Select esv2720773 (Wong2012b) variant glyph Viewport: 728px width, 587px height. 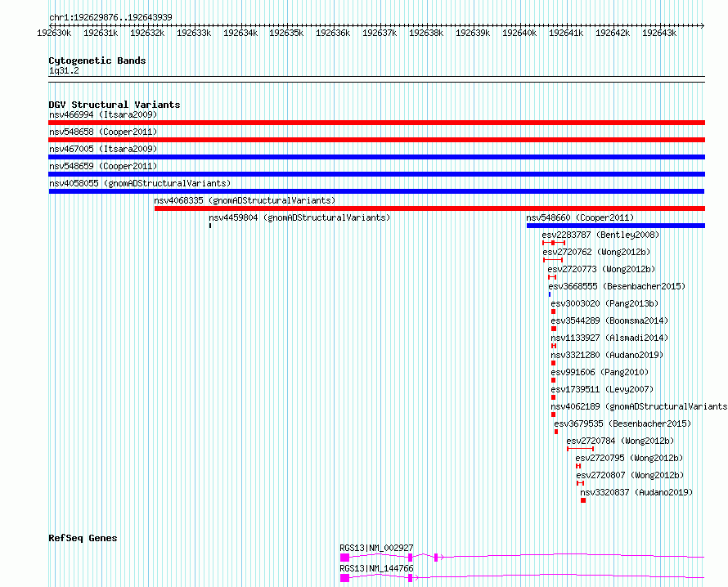point(552,277)
